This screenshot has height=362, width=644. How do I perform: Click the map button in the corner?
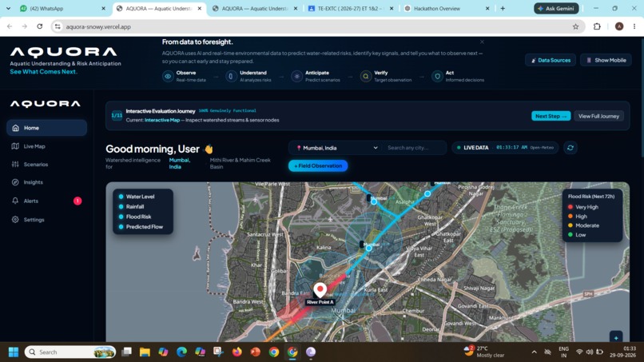(616, 337)
